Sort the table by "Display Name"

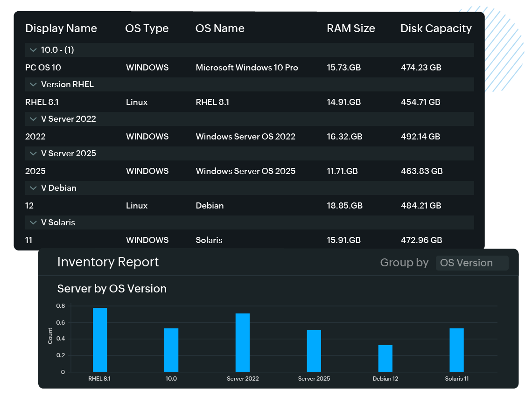(x=61, y=28)
